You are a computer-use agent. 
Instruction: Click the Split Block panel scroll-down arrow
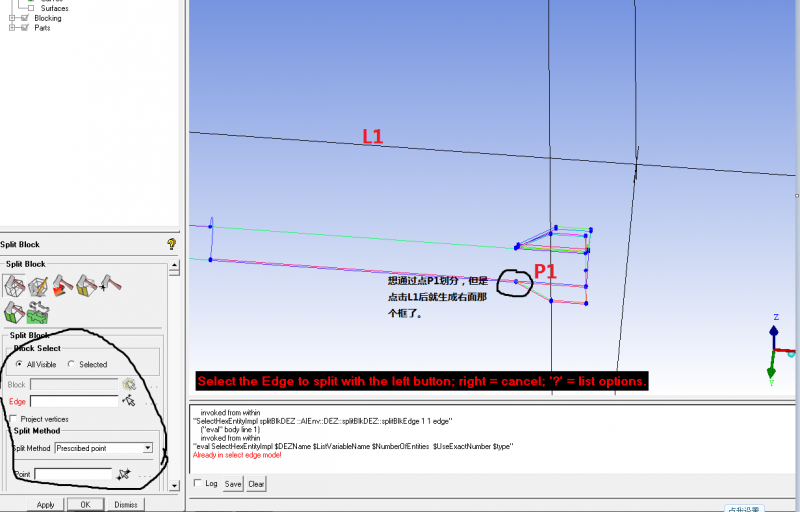point(174,485)
